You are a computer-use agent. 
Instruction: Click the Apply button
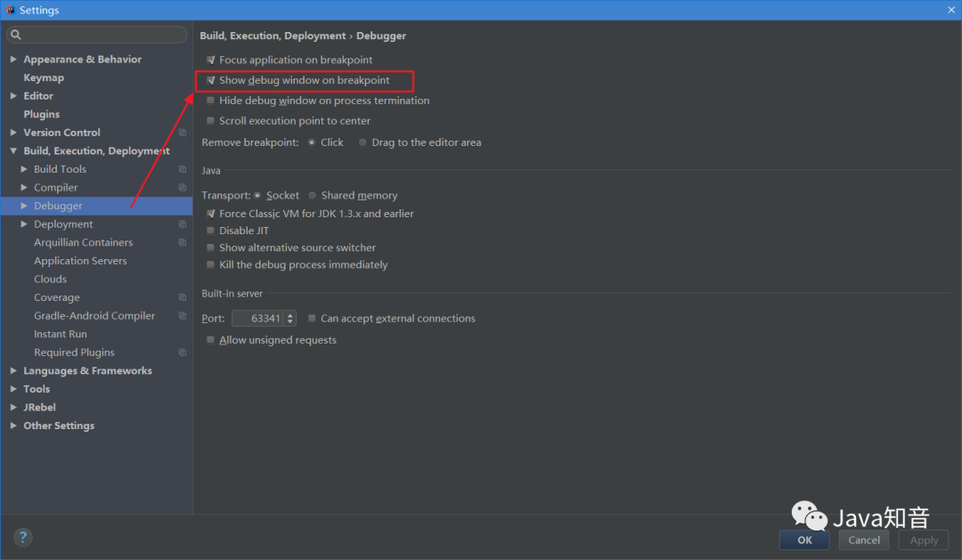pyautogui.click(x=924, y=540)
